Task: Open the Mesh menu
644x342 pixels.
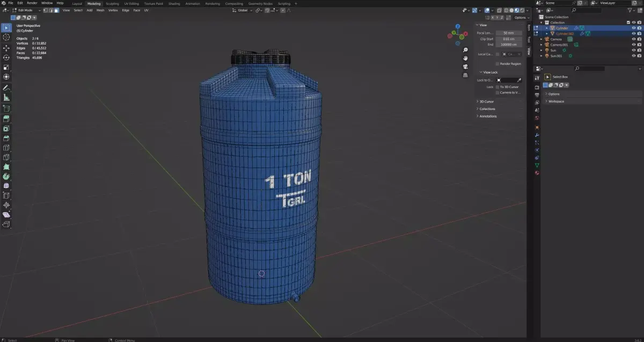Action: pyautogui.click(x=100, y=10)
